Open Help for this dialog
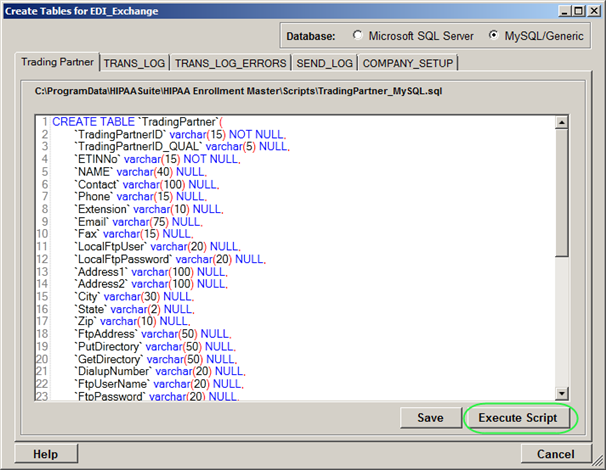This screenshot has height=470, width=606. 46,454
